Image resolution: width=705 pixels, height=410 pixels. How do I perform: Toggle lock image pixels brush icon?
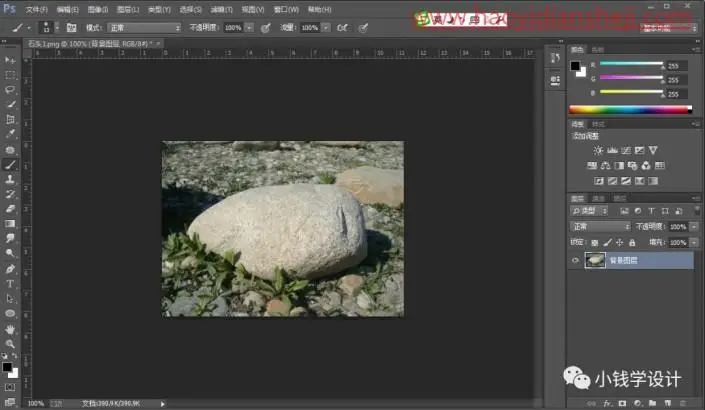point(607,243)
